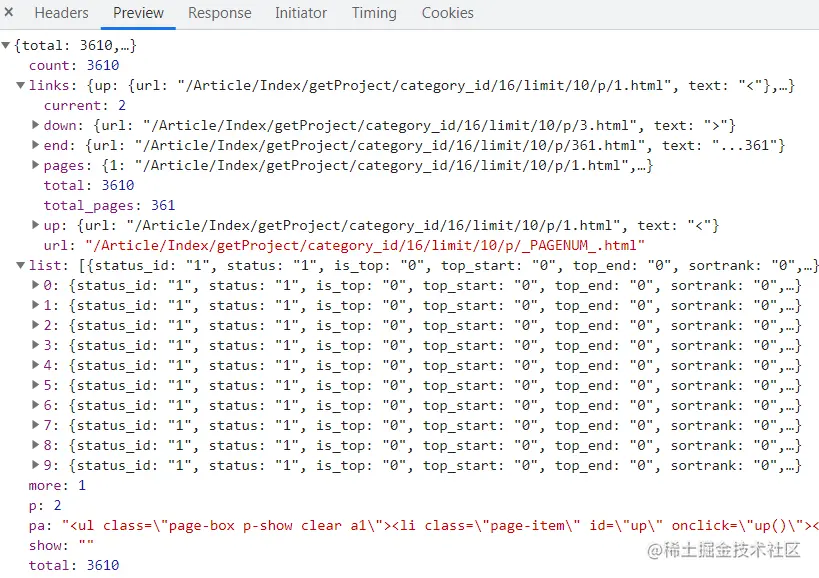819x578 pixels.
Task: Select the total: 3610 row under links
Action: [89, 185]
